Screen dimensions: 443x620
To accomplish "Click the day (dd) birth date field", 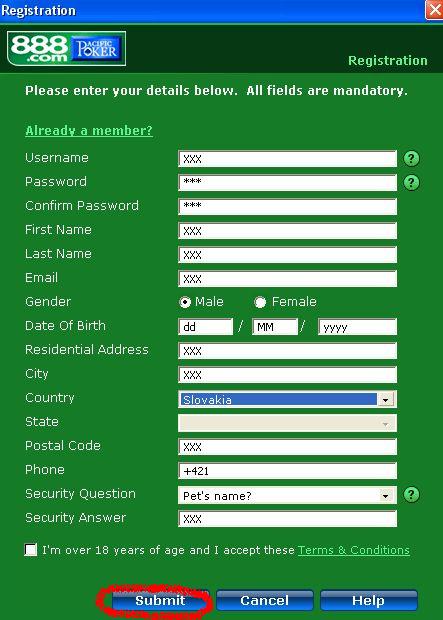I will tap(206, 327).
